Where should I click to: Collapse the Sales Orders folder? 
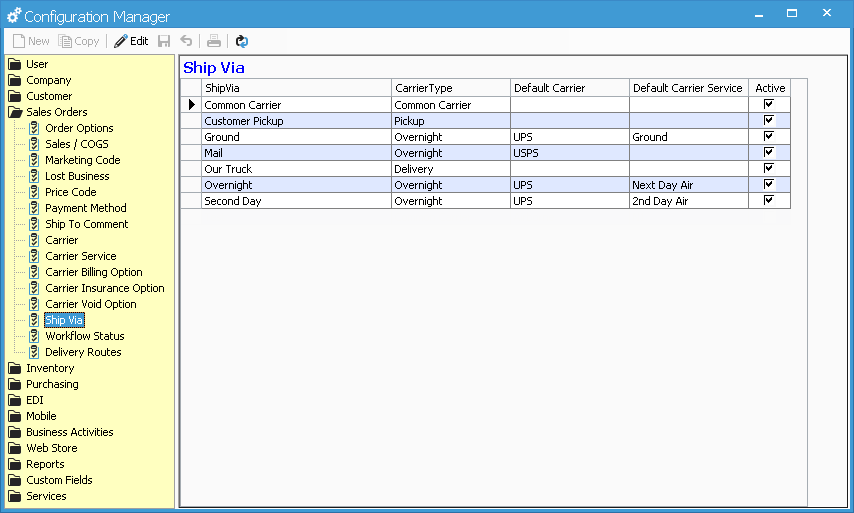[48, 112]
